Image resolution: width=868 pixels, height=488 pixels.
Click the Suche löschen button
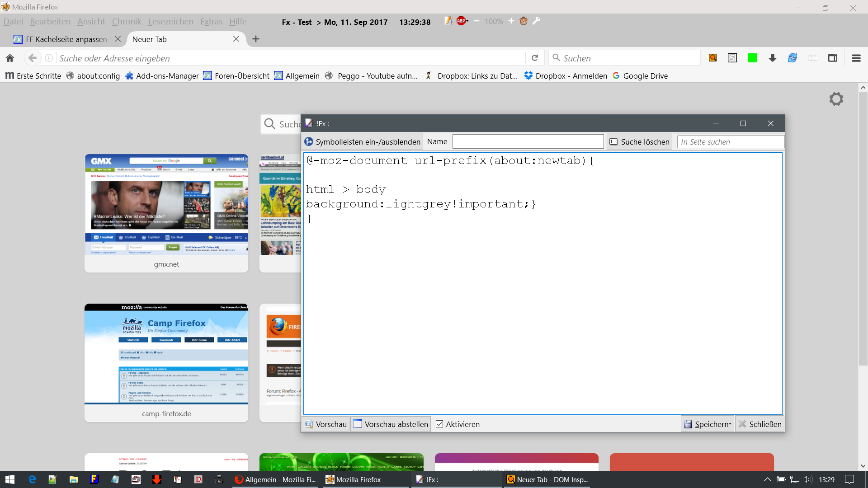640,142
